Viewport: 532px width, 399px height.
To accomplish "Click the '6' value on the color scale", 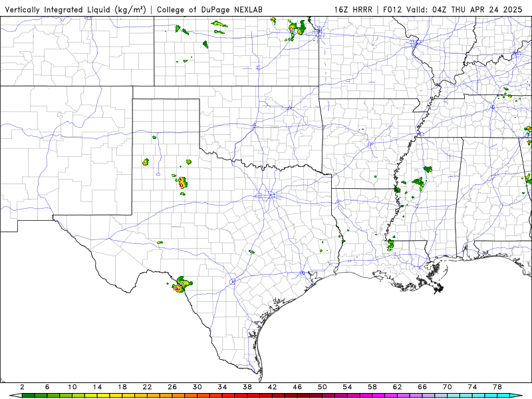I will pos(47,387).
